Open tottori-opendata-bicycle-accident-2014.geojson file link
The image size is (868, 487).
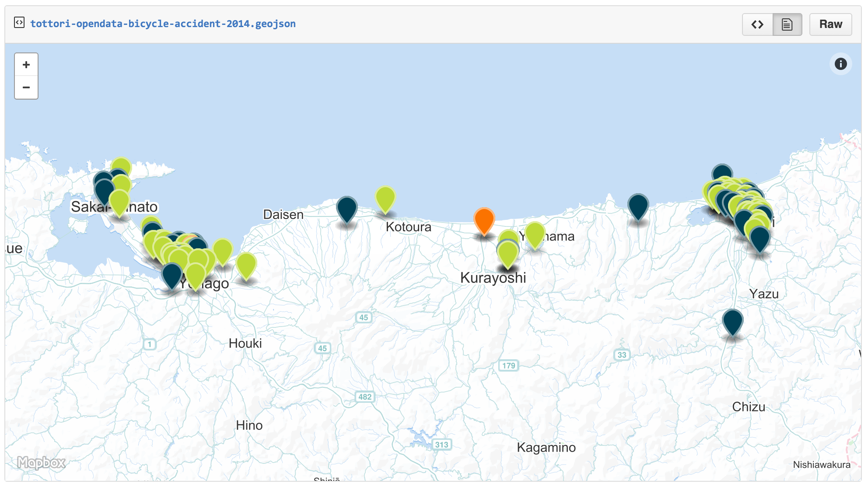163,24
